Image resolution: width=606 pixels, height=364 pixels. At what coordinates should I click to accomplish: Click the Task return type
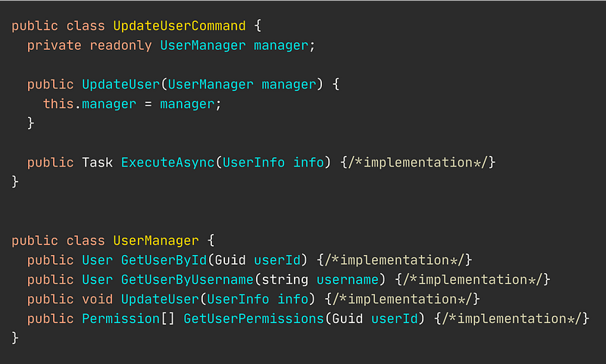click(98, 163)
